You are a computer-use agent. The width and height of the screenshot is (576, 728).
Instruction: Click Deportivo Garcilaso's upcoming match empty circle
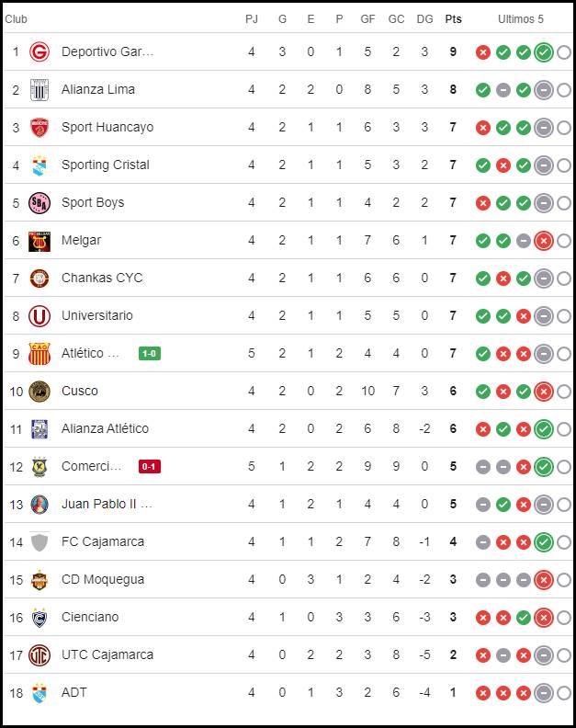tap(564, 52)
